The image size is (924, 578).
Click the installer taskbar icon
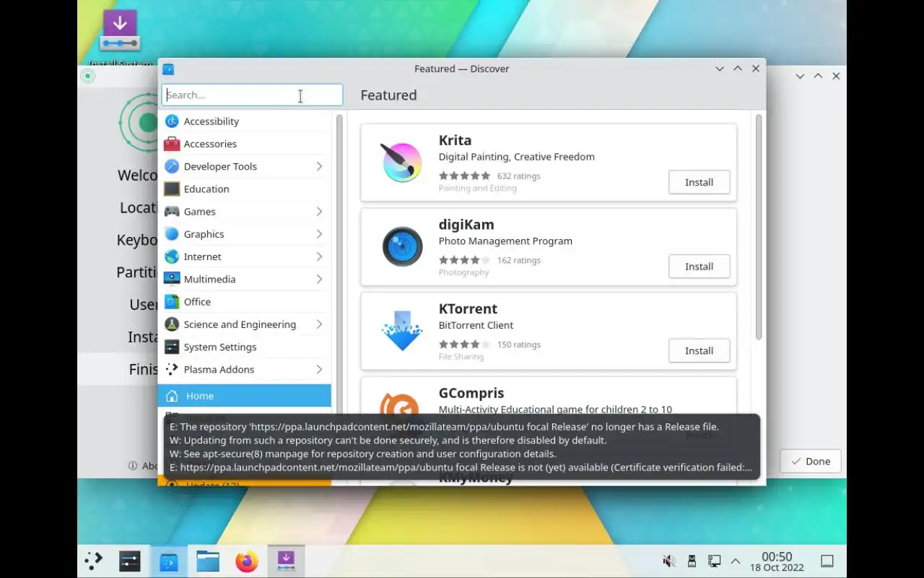[286, 561]
